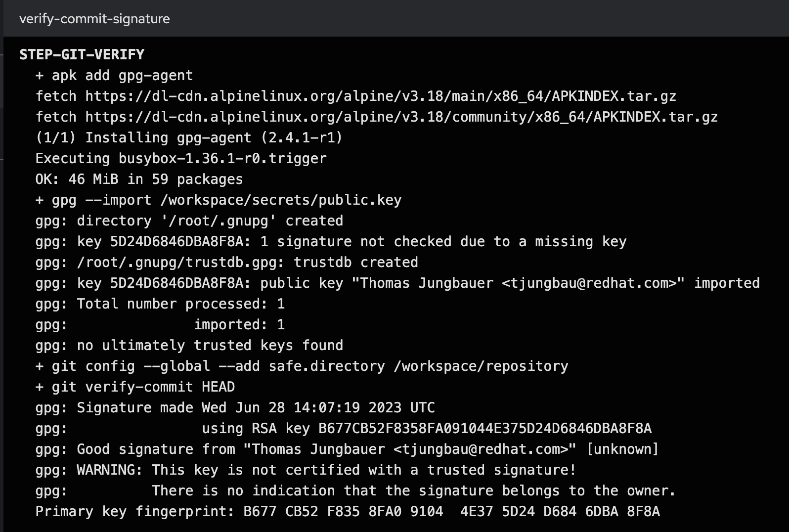Click the busybox-1.36.1-r0.trigger log line
Image resolution: width=789 pixels, height=532 pixels.
(181, 158)
